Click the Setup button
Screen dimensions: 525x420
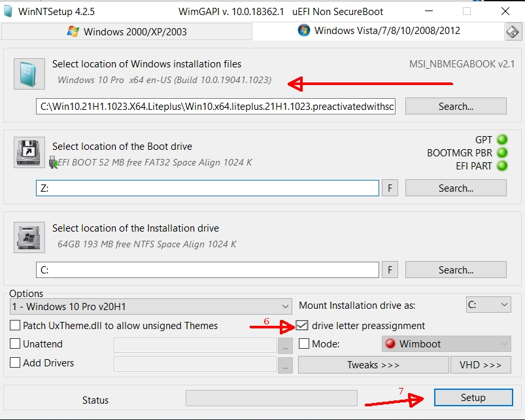[473, 397]
